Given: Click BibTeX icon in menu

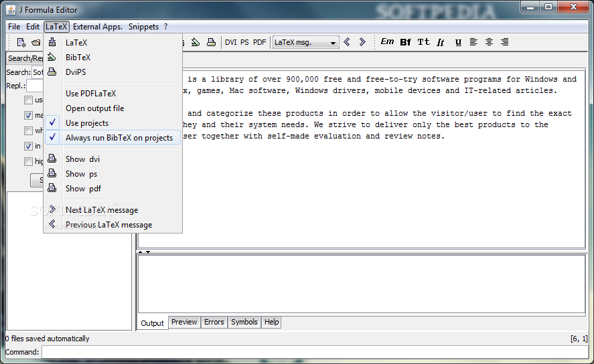Looking at the screenshot, I should pos(52,57).
